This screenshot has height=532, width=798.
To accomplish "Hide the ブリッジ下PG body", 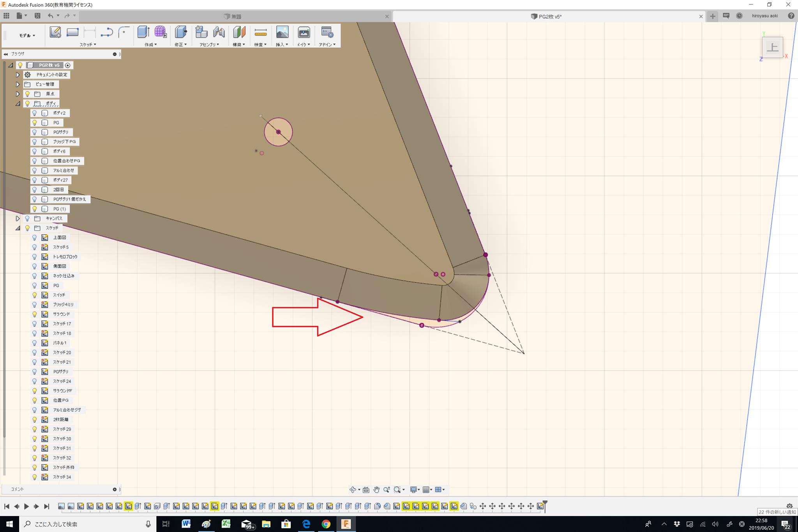I will tap(34, 142).
